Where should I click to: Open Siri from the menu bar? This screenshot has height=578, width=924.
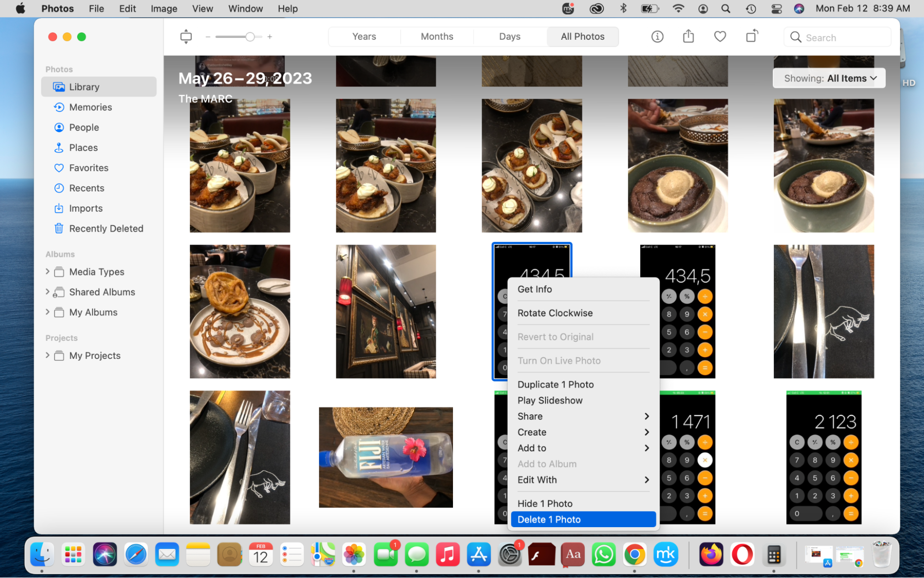pos(799,8)
